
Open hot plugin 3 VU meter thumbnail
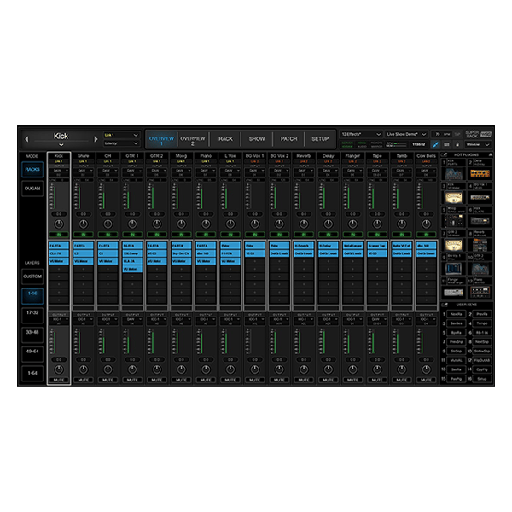[454, 198]
